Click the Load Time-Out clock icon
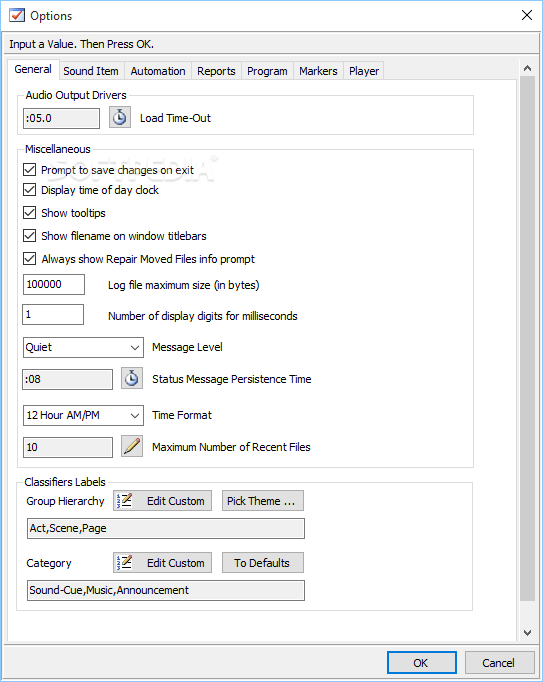The width and height of the screenshot is (543, 682). (x=120, y=117)
